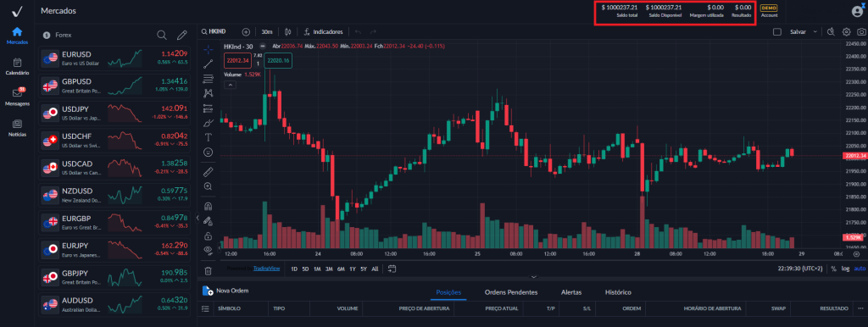Viewport: 868px width, 327px height.
Task: Open the 30m timeframe dropdown
Action: point(267,32)
